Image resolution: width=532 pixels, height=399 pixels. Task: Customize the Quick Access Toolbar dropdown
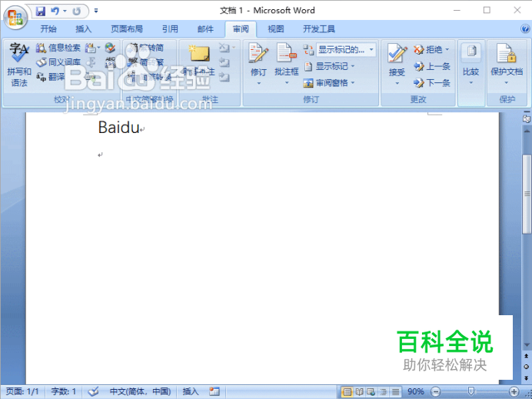96,12
